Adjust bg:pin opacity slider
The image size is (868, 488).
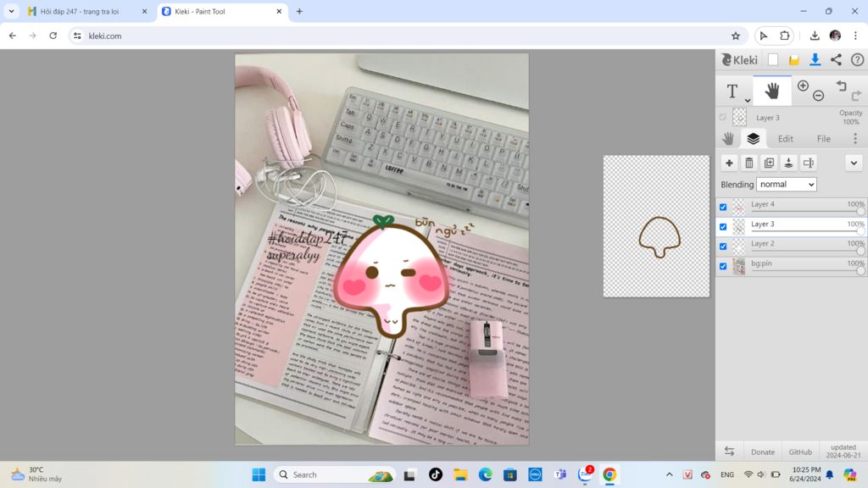coord(860,270)
